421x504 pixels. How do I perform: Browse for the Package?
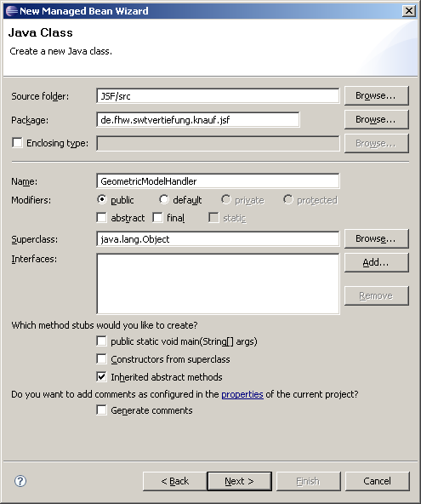(x=377, y=119)
